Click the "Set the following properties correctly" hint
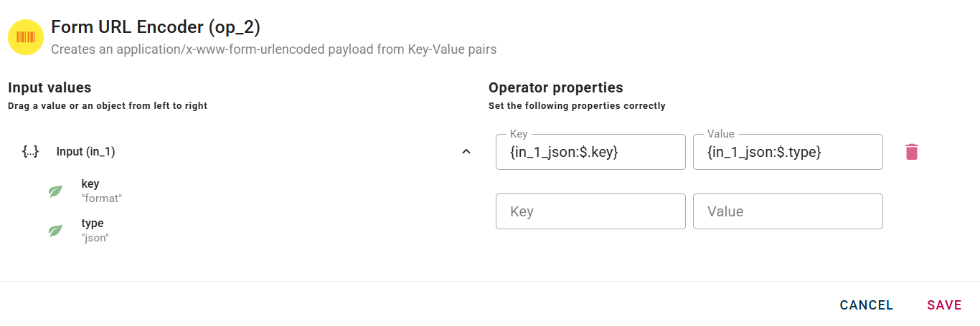The width and height of the screenshot is (980, 326). tap(577, 106)
